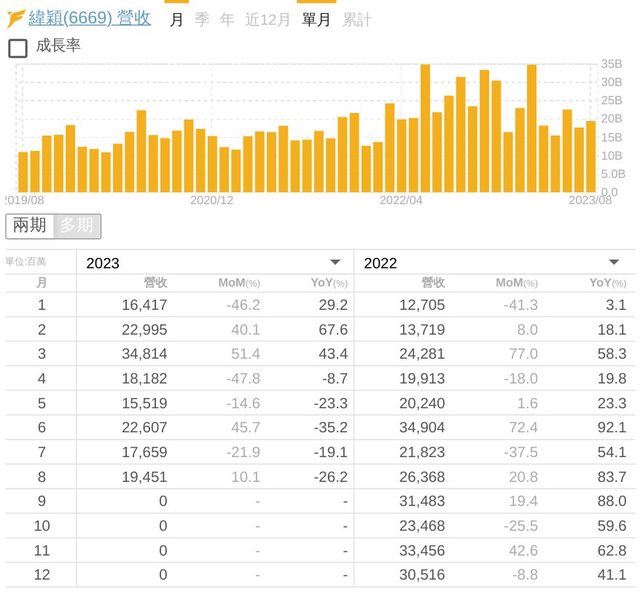Switch to the 月 tab
640x592 pixels.
click(x=176, y=19)
